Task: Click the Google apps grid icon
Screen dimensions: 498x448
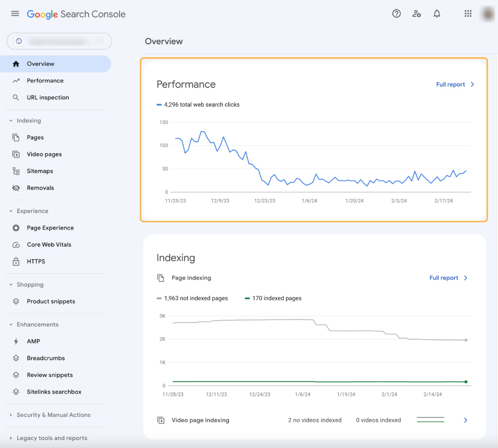Action: (468, 14)
